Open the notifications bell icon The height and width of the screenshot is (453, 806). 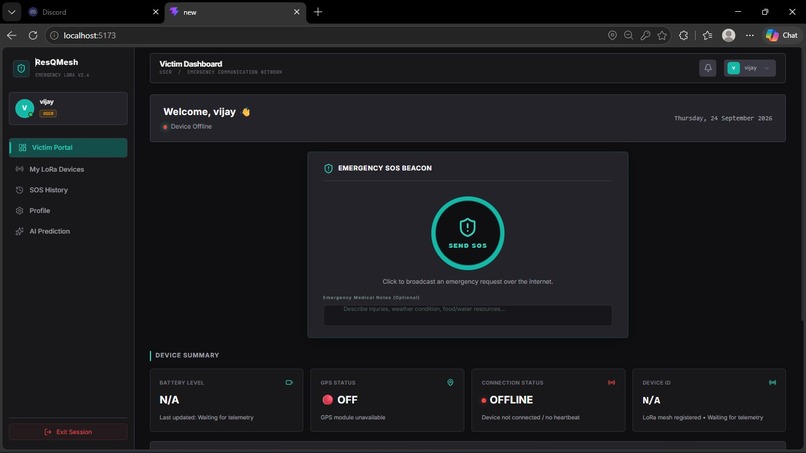[708, 68]
